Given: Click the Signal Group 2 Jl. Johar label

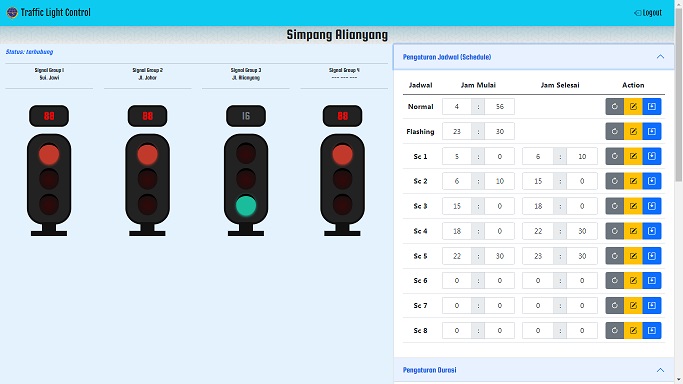Looking at the screenshot, I should click(x=148, y=78).
